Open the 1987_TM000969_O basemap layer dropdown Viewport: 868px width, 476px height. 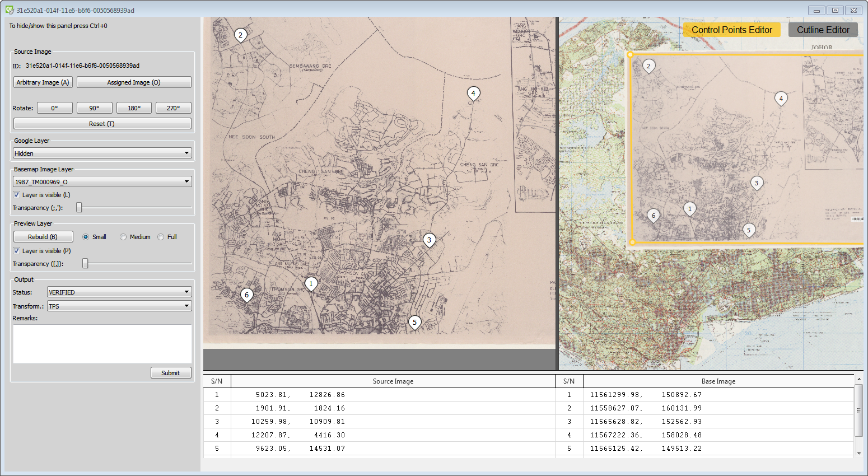pyautogui.click(x=102, y=181)
